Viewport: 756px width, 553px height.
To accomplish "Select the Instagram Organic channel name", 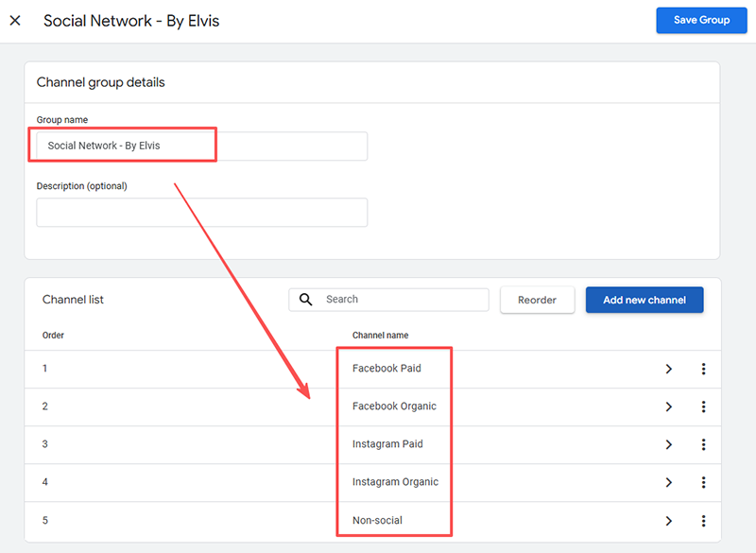I will [x=395, y=482].
